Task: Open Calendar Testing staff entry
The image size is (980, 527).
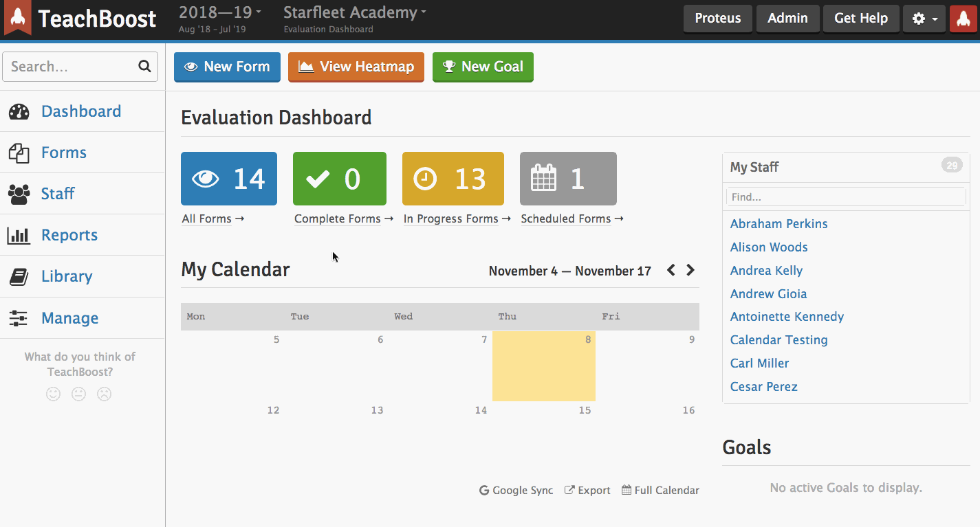Action: coord(778,340)
